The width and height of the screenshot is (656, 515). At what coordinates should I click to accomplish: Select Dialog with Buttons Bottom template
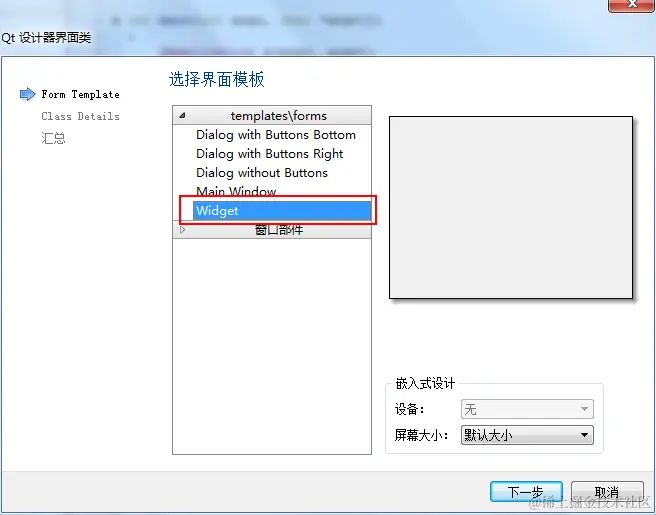(276, 135)
